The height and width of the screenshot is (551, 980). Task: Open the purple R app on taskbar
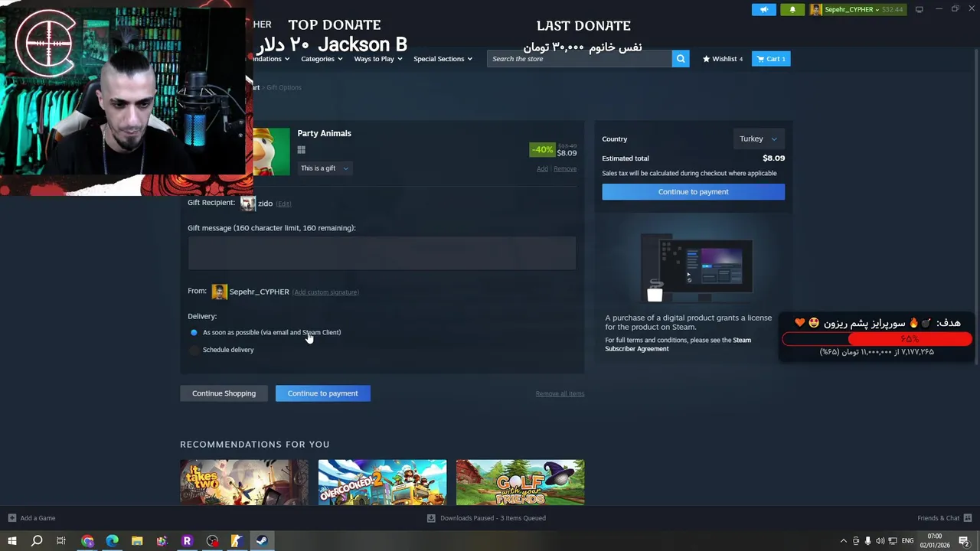(187, 541)
